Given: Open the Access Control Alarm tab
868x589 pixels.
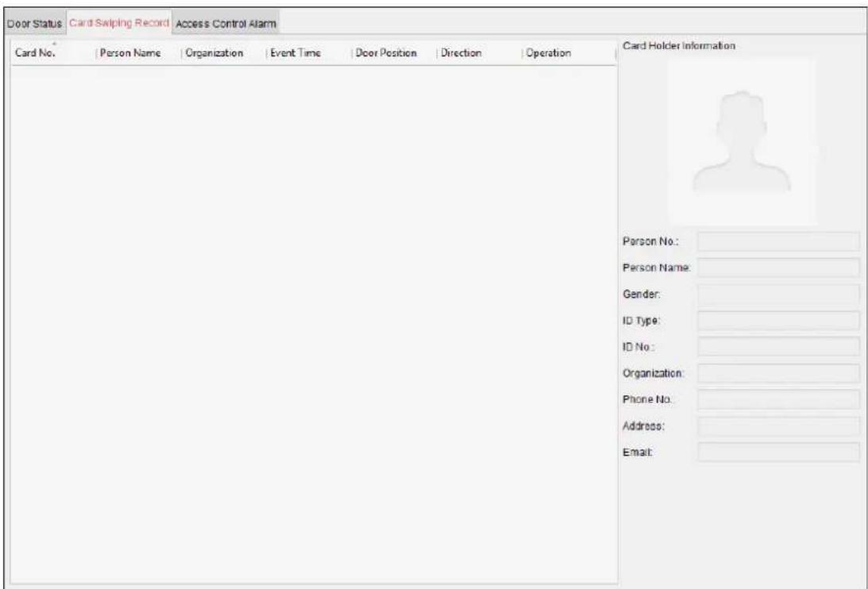Looking at the screenshot, I should pyautogui.click(x=226, y=24).
